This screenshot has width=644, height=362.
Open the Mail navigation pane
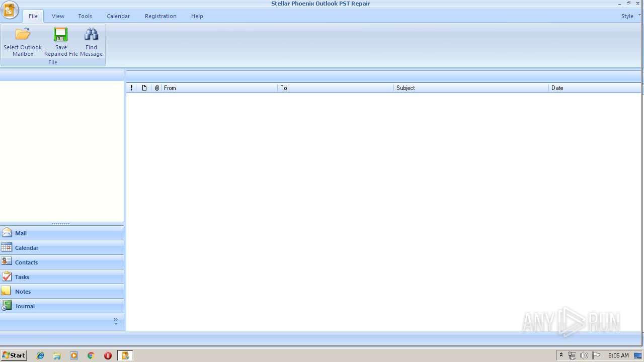62,233
